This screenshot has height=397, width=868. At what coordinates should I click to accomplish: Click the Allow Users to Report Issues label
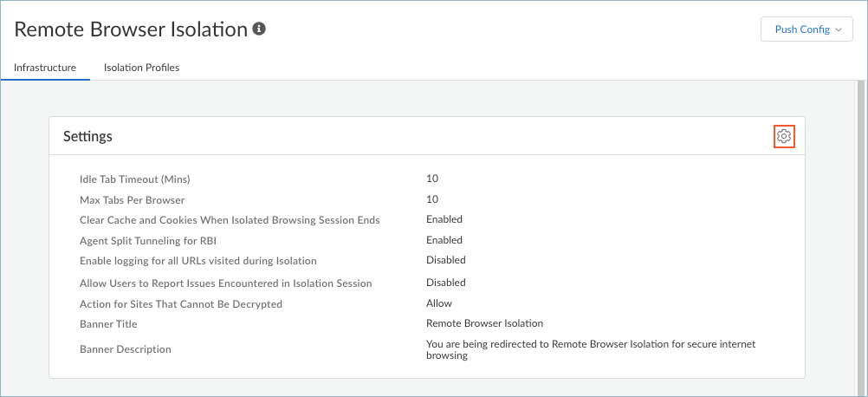tap(225, 283)
